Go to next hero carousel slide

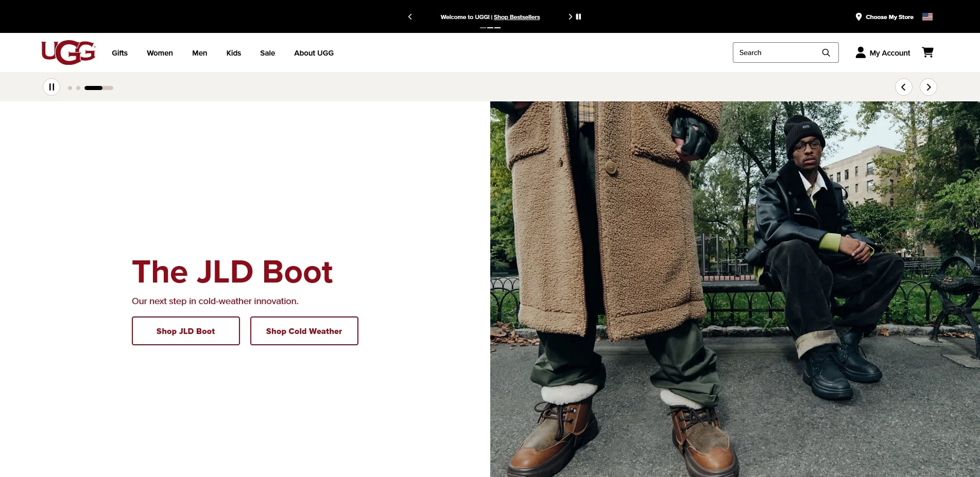pyautogui.click(x=929, y=87)
